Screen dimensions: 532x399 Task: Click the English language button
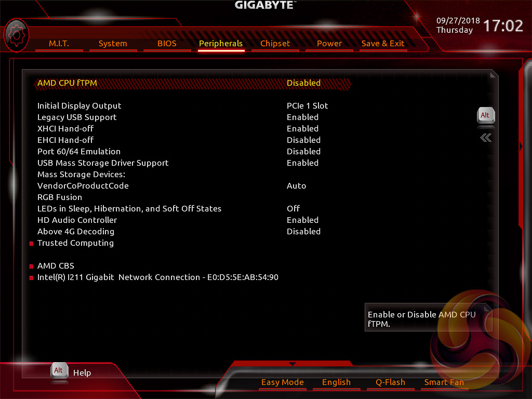point(336,382)
